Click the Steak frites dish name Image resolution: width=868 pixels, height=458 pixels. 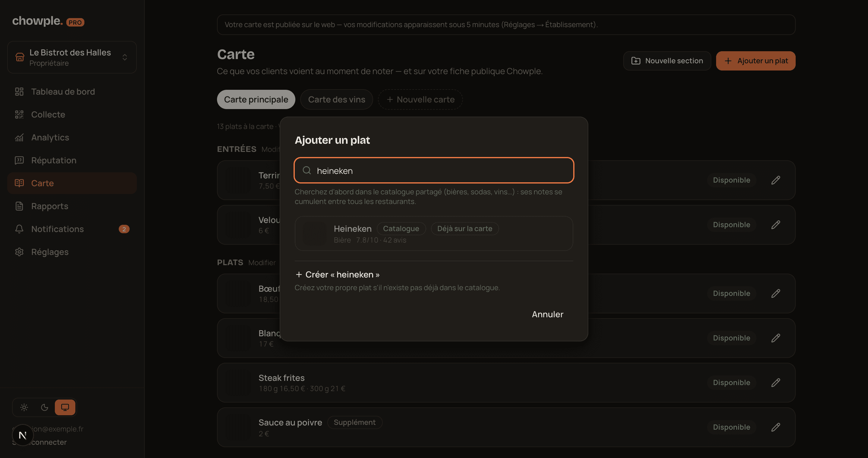click(281, 378)
